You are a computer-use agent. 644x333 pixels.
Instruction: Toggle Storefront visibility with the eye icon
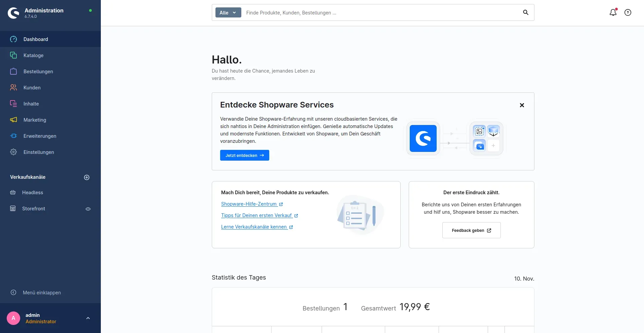[88, 209]
